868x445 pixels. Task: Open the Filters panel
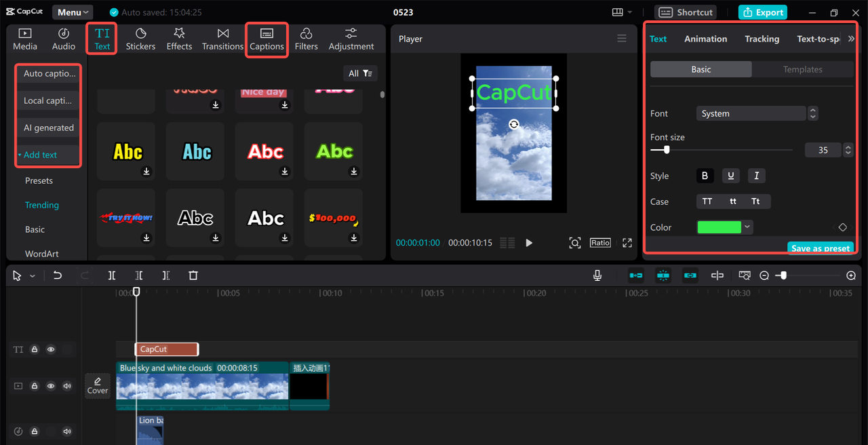[x=306, y=39]
